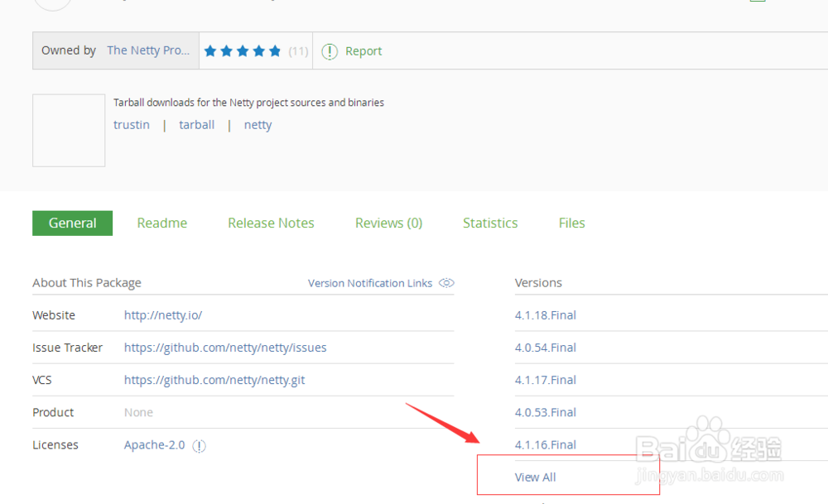Click the netty tag link
The image size is (828, 504).
tap(258, 125)
